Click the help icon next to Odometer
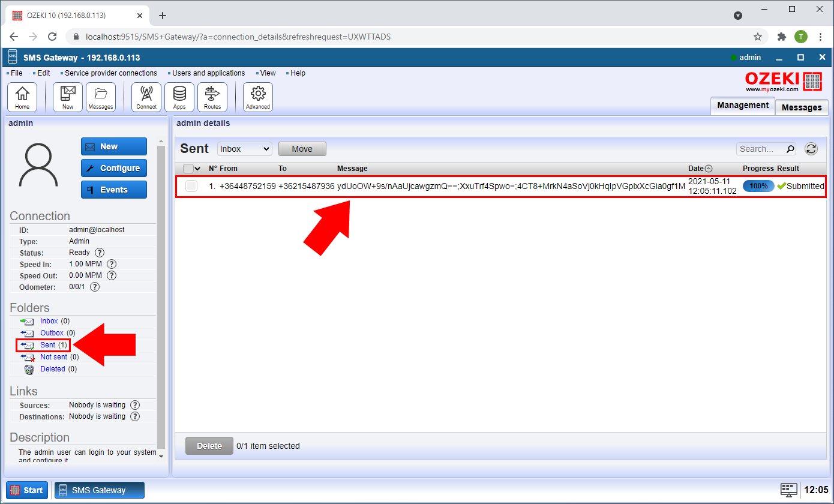The width and height of the screenshot is (834, 504). tap(94, 287)
